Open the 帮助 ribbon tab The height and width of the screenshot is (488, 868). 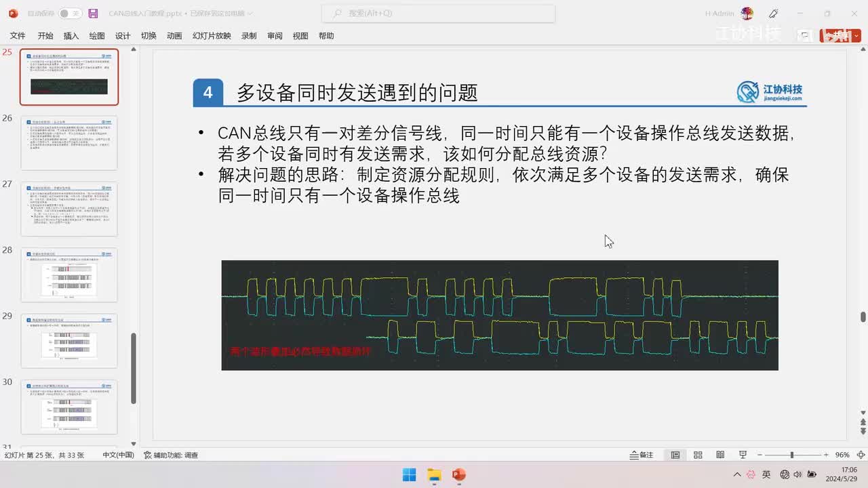[326, 36]
